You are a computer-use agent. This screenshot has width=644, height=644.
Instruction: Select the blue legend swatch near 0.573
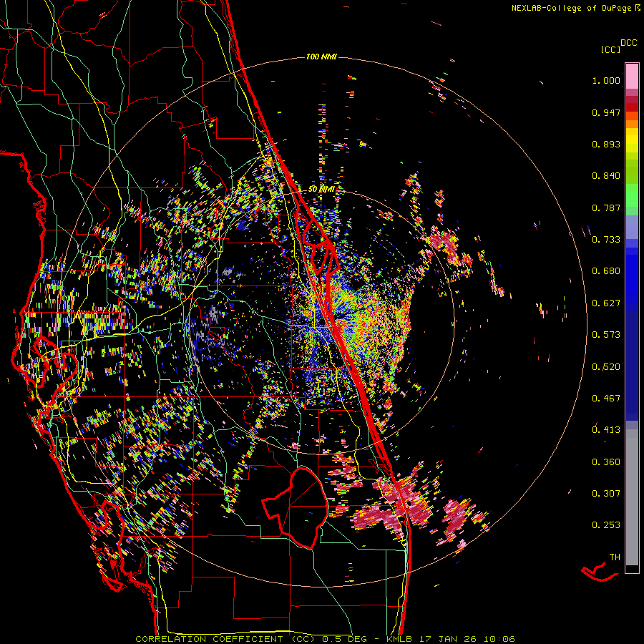[x=632, y=335]
